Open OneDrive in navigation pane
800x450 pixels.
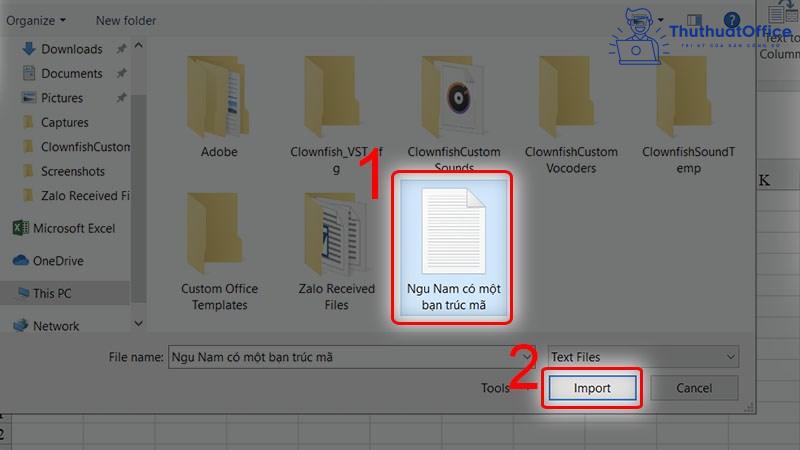point(58,261)
